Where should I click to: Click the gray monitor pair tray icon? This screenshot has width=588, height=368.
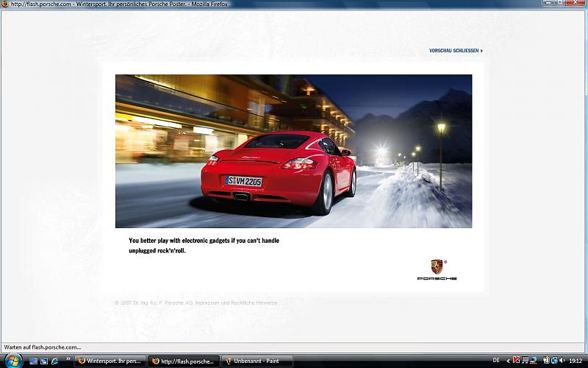click(x=526, y=361)
